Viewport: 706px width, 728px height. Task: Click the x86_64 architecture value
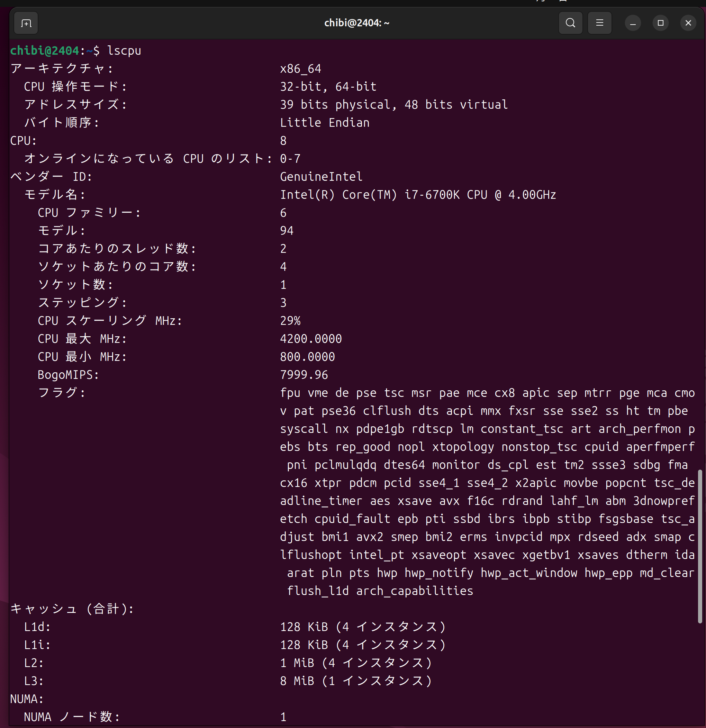pos(300,69)
